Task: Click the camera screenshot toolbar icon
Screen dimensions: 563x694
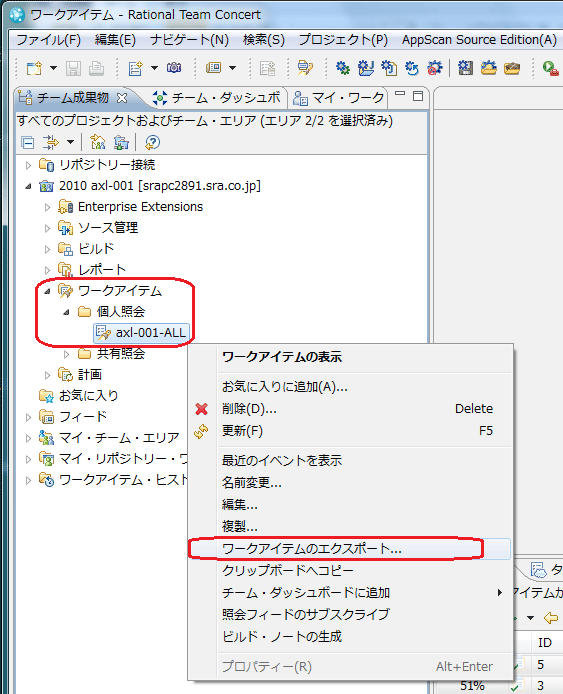Action: pyautogui.click(x=174, y=68)
